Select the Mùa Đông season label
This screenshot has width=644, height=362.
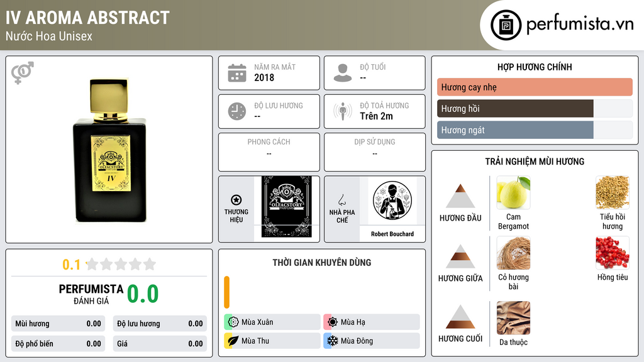point(357,341)
